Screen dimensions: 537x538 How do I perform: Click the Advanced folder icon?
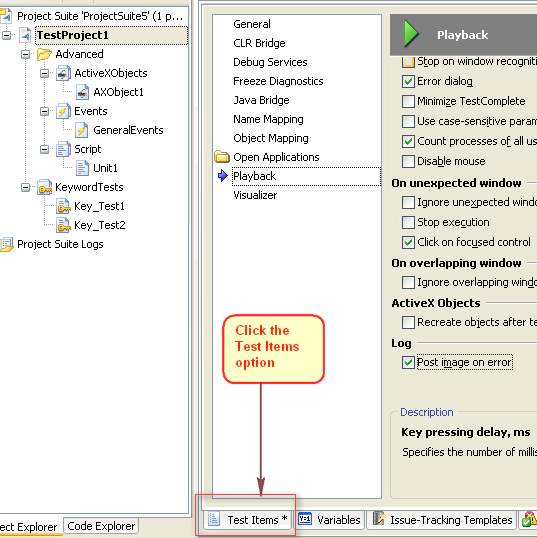click(44, 54)
